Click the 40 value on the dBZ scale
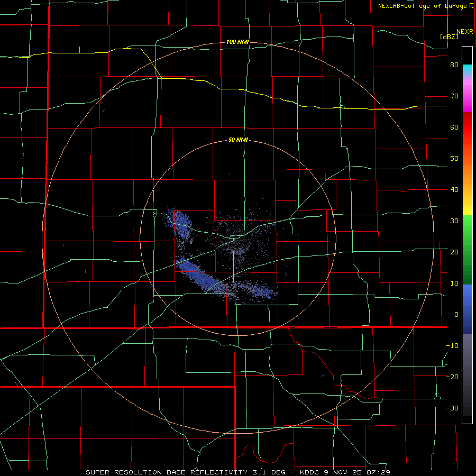The image size is (476, 476). tap(454, 190)
